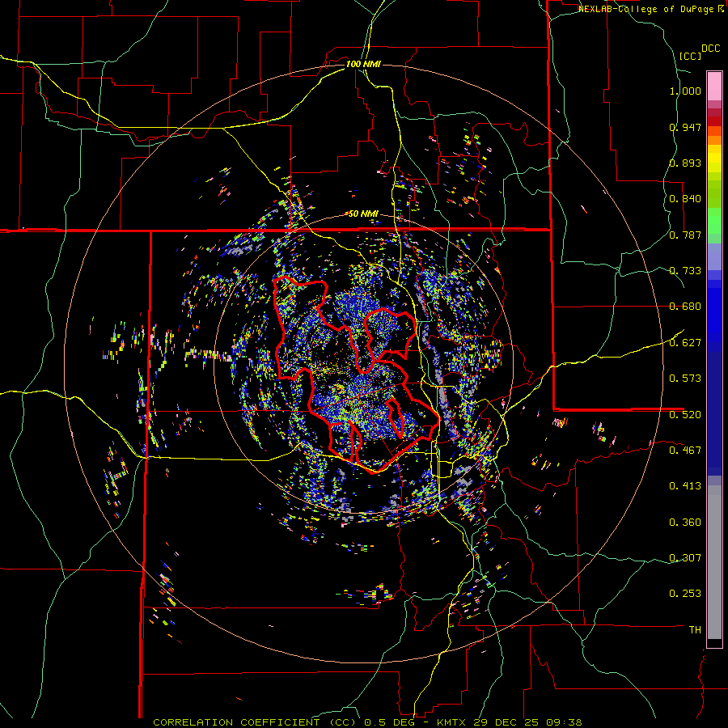The height and width of the screenshot is (728, 728).
Task: Click the 0.307 legend value
Action: pos(685,557)
